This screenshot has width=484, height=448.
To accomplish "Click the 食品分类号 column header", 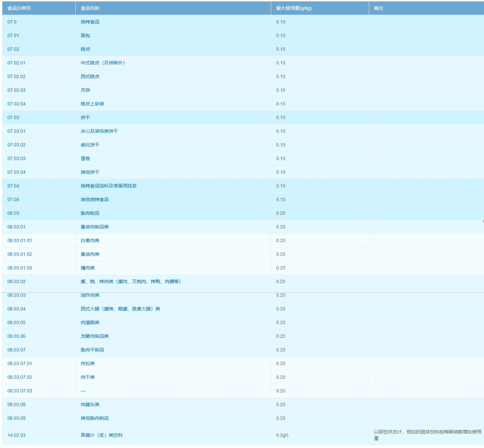I will click(19, 8).
